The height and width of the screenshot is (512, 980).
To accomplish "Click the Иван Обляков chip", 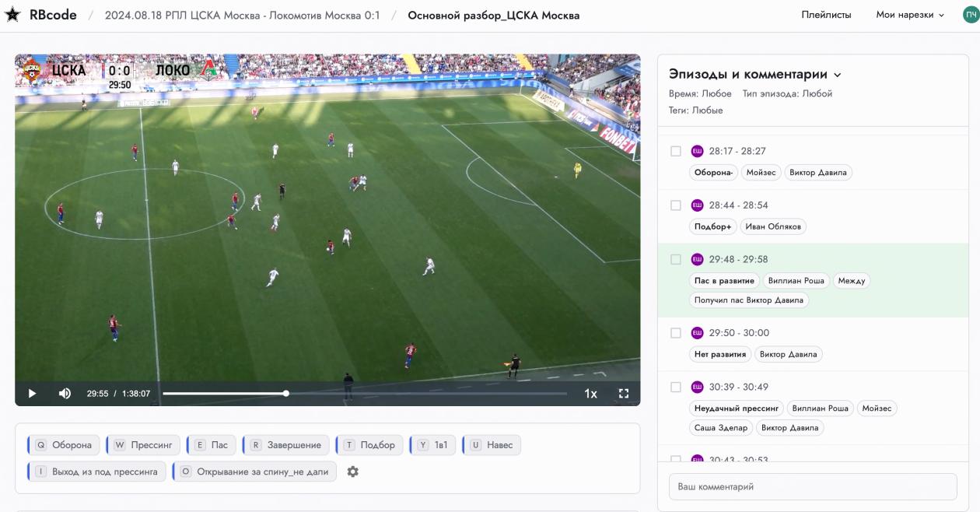I will 773,226.
